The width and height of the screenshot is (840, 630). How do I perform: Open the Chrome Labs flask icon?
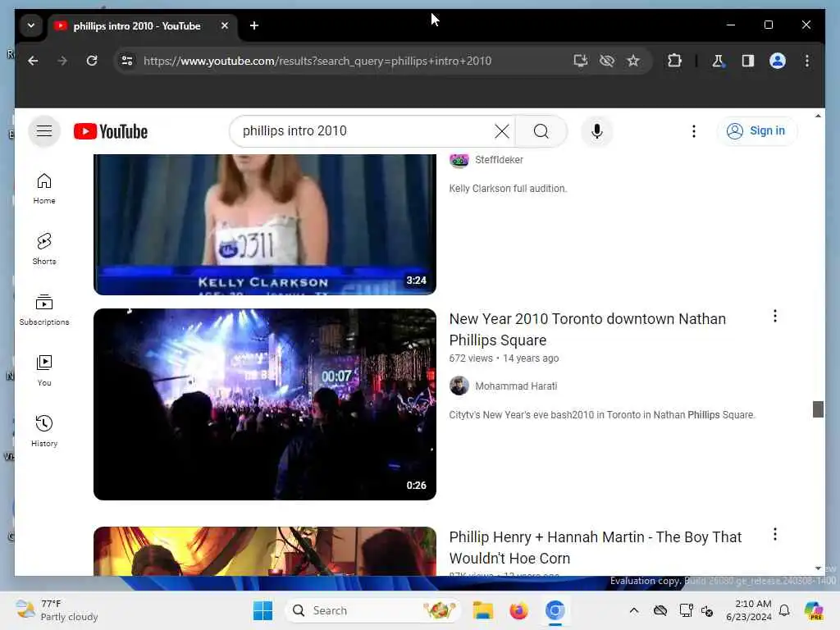tap(718, 61)
